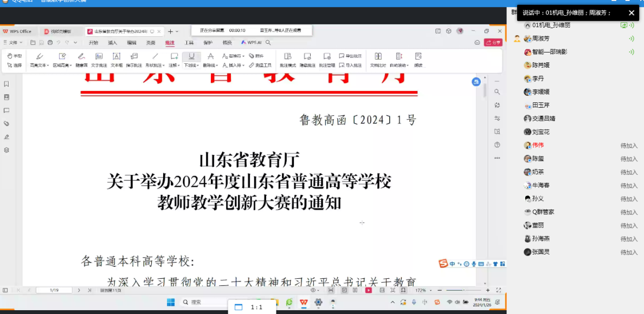Click 导出批注 export annotations button
Screen dimensions: 644x314
(350, 56)
